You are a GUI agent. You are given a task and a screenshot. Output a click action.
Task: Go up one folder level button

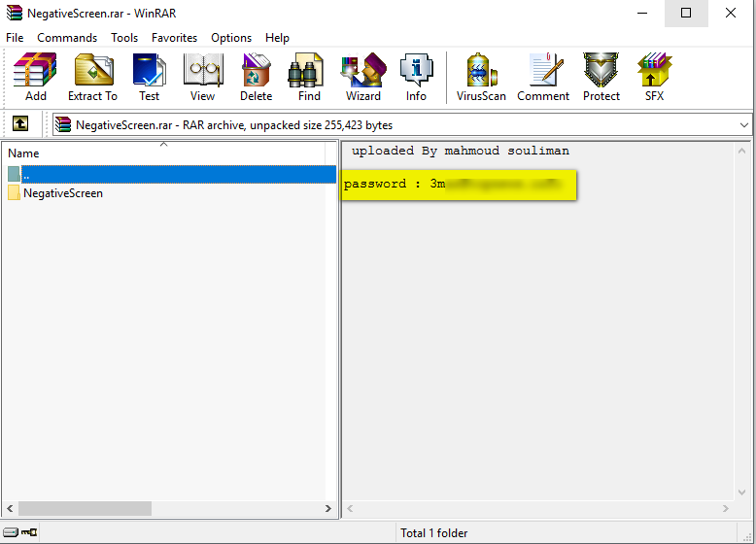point(20,123)
